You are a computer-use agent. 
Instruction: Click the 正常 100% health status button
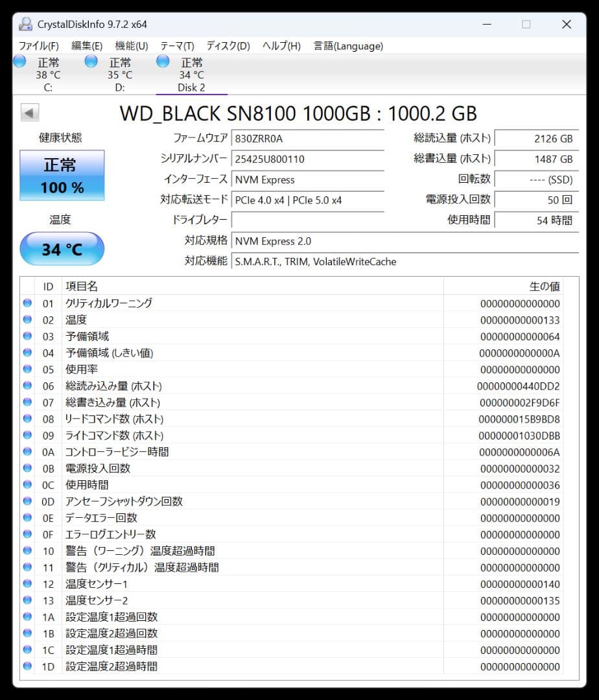(x=62, y=174)
